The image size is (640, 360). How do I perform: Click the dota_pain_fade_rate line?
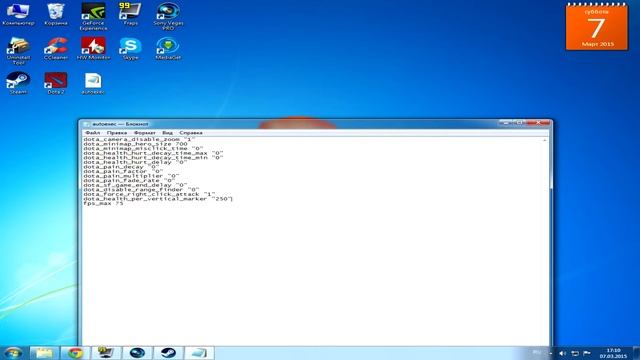129,180
